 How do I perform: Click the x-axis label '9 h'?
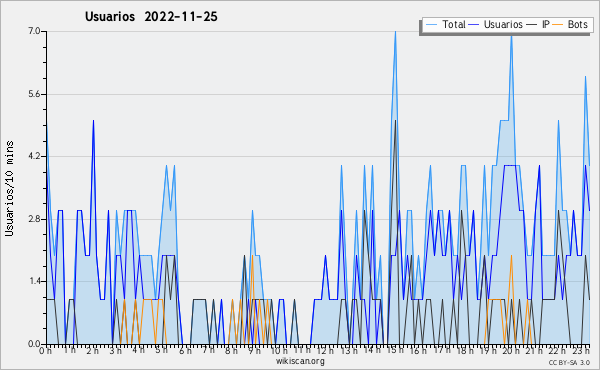[x=254, y=351]
